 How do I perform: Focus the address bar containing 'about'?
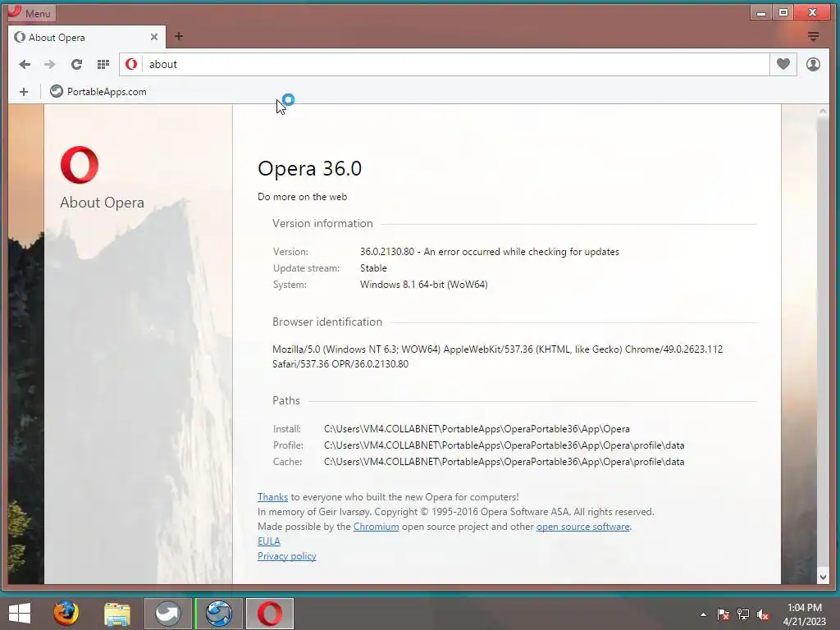[455, 64]
